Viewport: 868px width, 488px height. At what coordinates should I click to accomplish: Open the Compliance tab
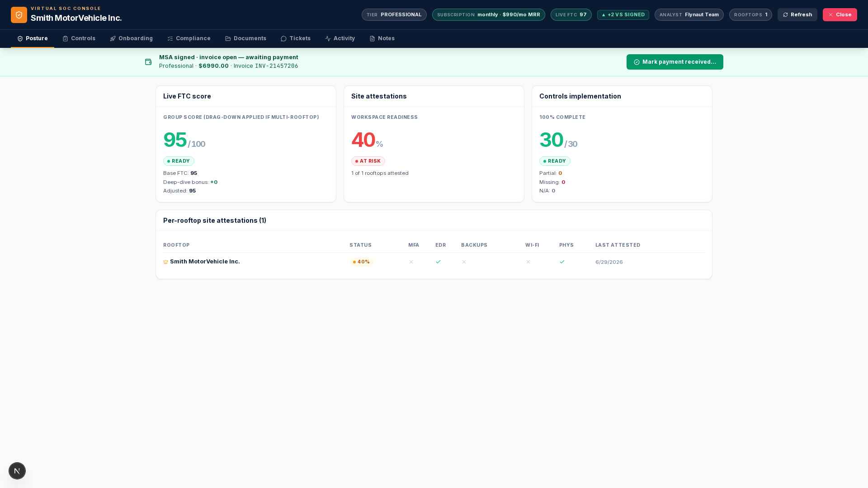point(189,38)
